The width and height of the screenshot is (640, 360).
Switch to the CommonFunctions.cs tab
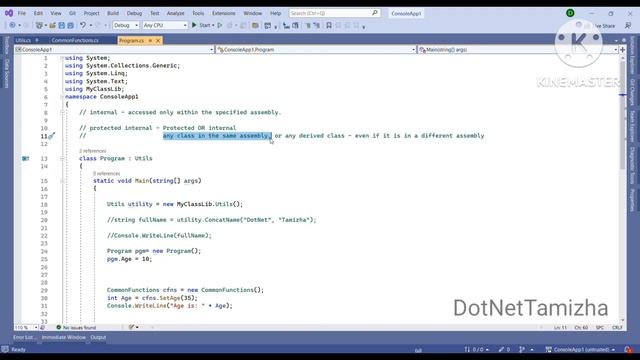click(x=75, y=40)
